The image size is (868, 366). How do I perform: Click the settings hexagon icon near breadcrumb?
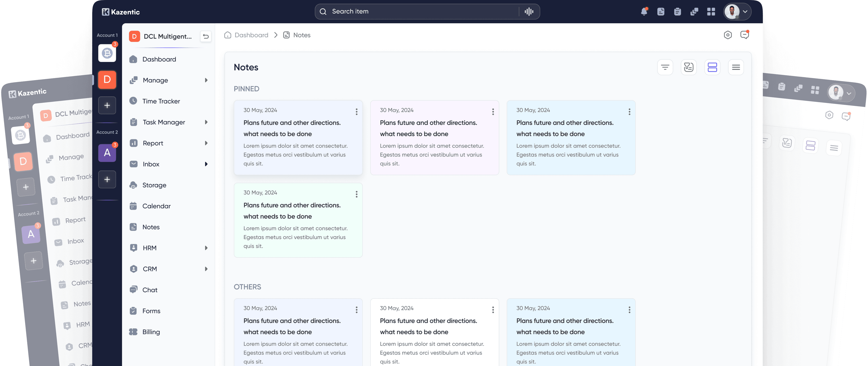[728, 35]
